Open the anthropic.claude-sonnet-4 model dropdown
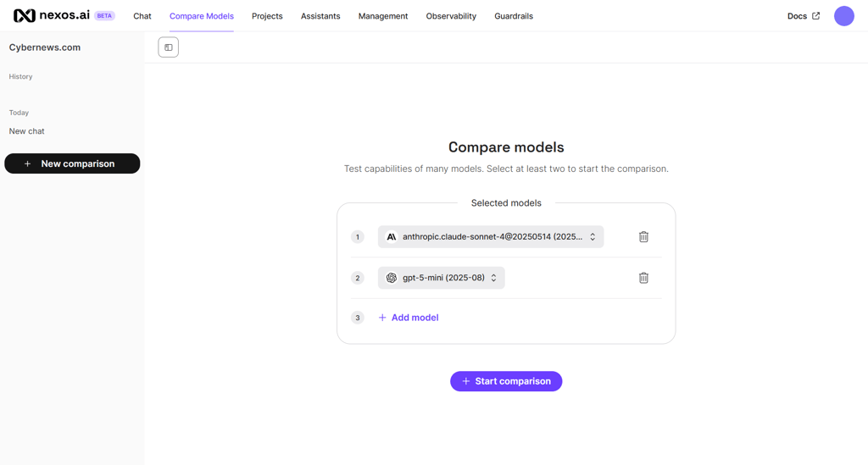Viewport: 868px width, 465px height. tap(491, 236)
